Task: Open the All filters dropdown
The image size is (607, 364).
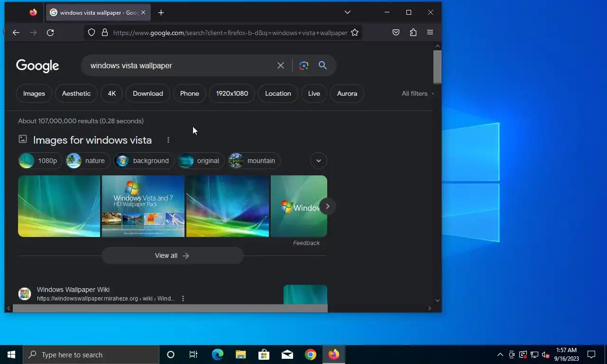Action: 417,93
